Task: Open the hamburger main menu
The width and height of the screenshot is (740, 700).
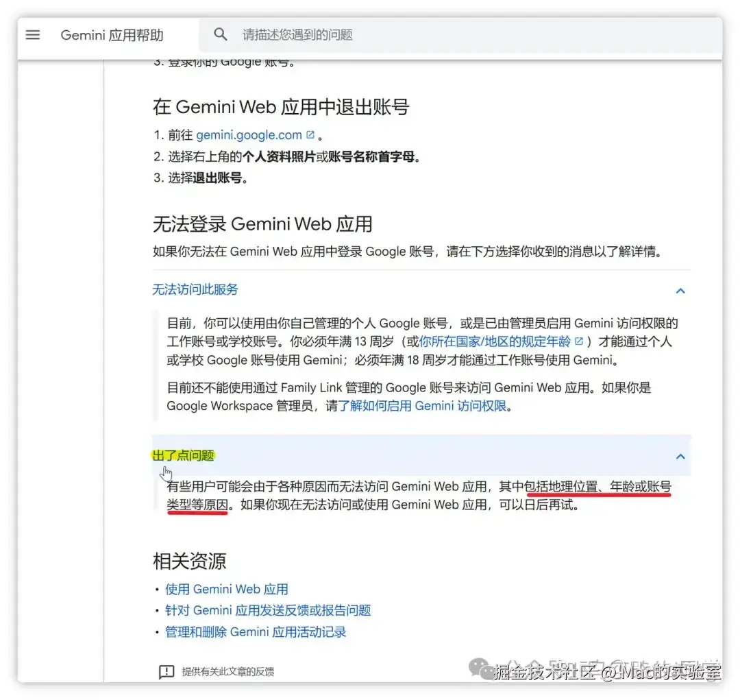Action: (33, 34)
